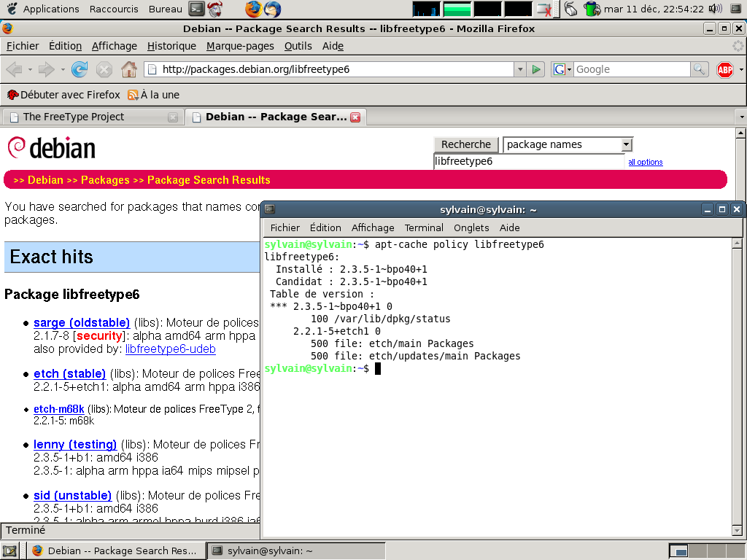
Task: Click the 'all options' link
Action: pyautogui.click(x=645, y=162)
